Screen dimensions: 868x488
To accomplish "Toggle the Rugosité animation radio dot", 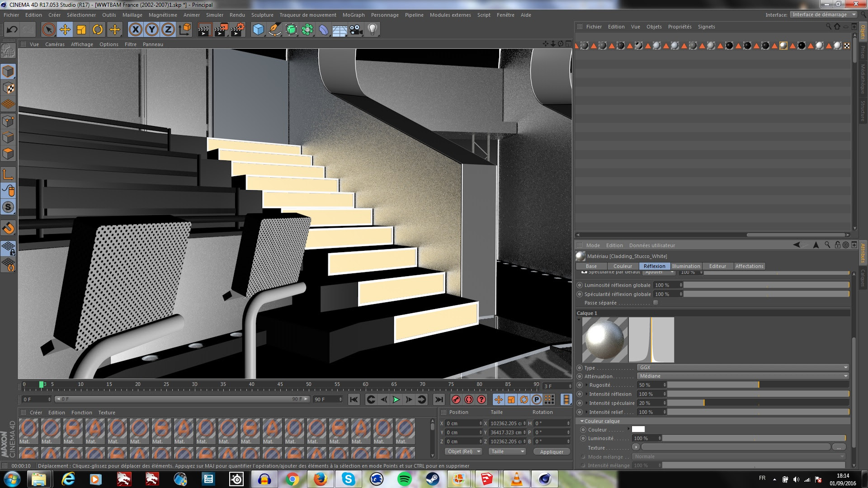I will point(580,385).
